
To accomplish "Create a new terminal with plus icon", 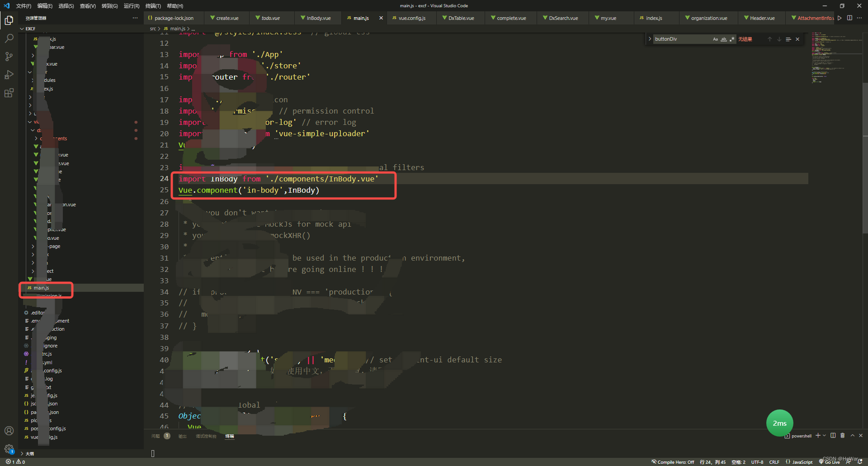I will [818, 436].
